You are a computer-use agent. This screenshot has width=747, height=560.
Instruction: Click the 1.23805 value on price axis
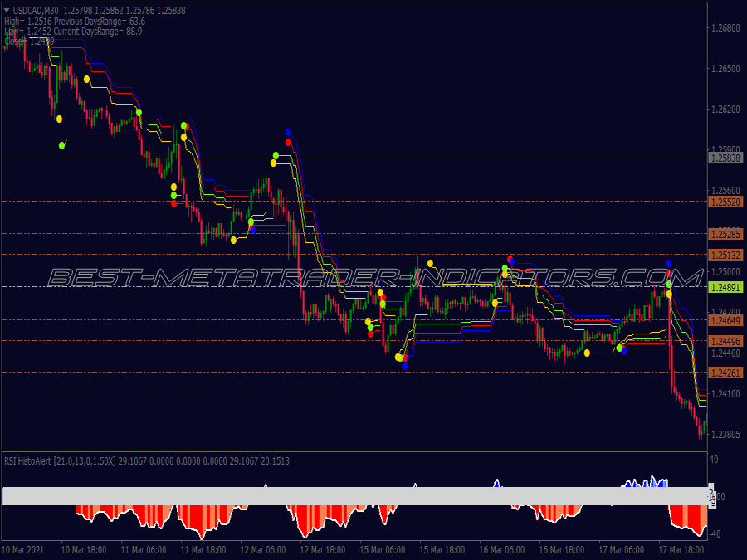point(725,434)
